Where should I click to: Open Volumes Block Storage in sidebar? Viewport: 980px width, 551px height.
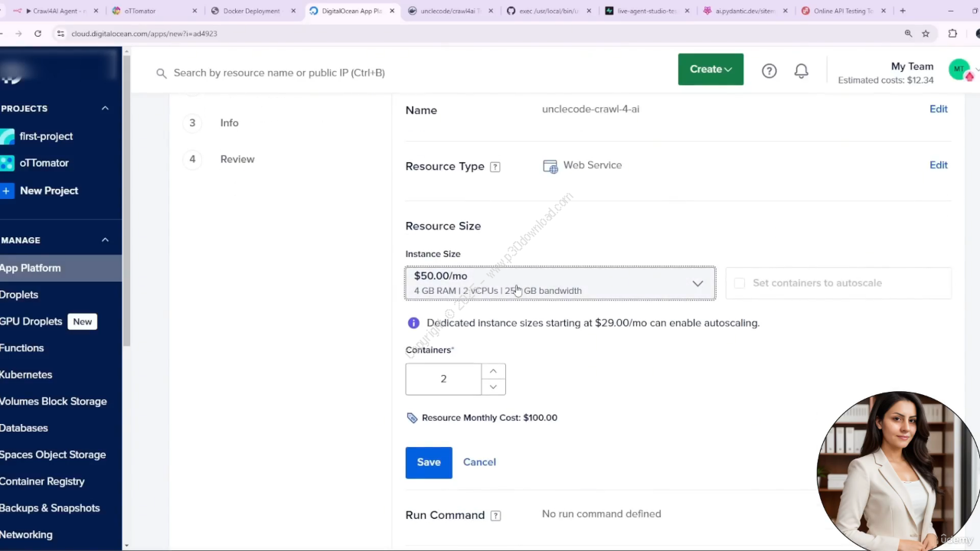coord(53,402)
